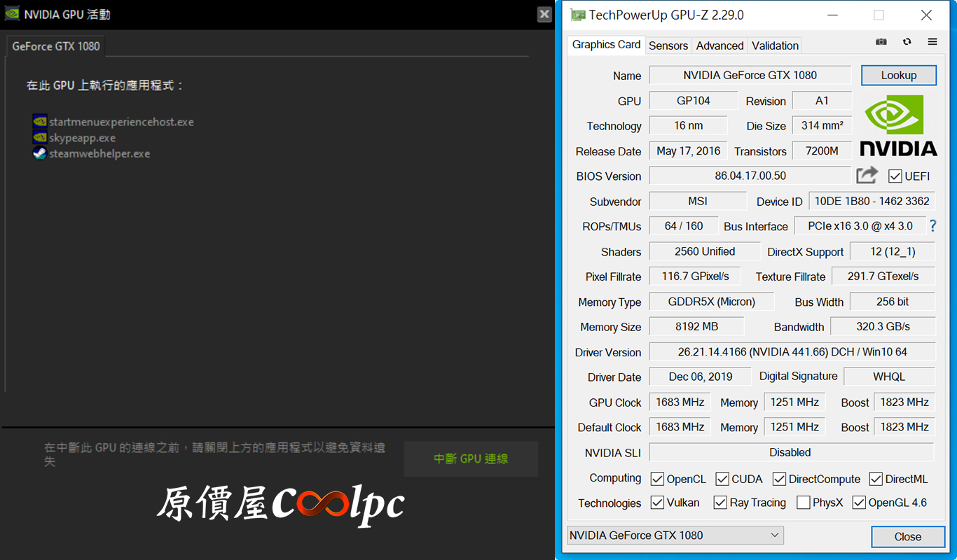This screenshot has width=957, height=560.
Task: Click the Pixel Fillrate field
Action: [695, 276]
